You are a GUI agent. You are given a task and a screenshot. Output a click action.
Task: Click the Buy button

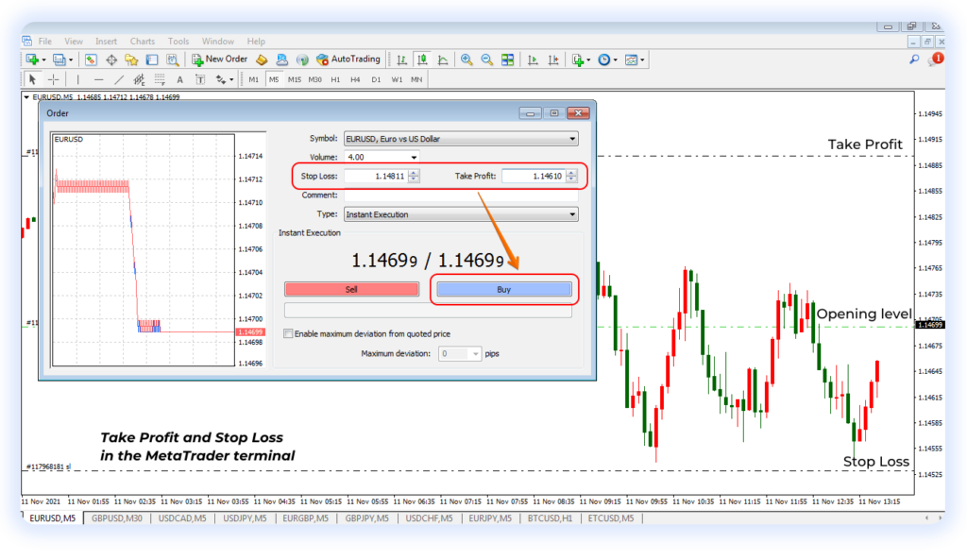(503, 289)
